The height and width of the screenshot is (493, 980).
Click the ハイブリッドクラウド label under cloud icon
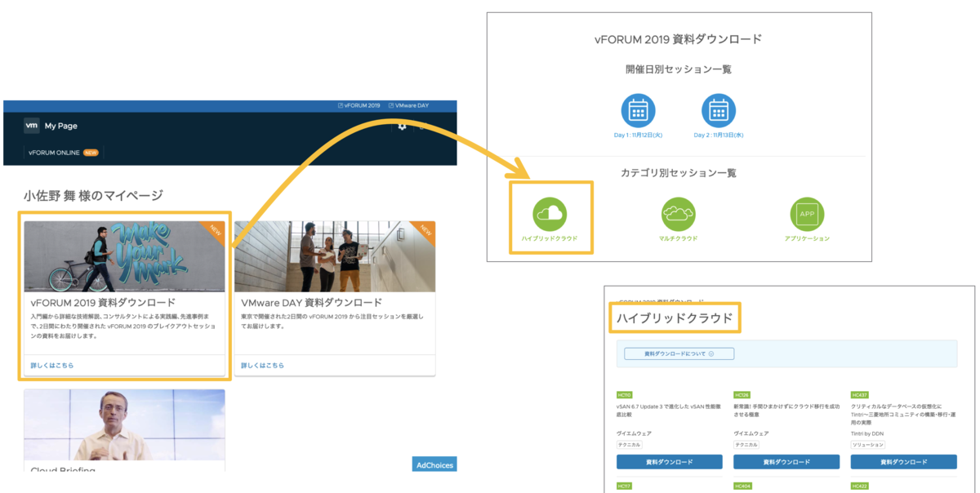[x=550, y=238]
